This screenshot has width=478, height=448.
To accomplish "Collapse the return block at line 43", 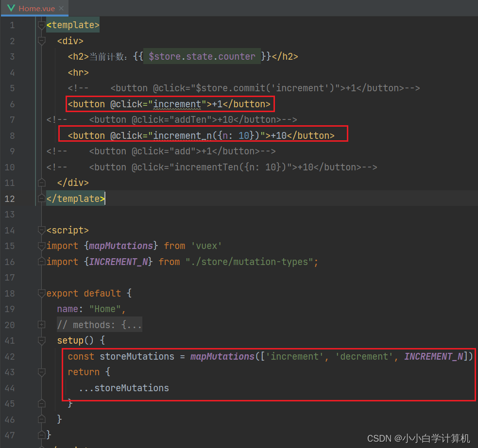I will pos(42,372).
